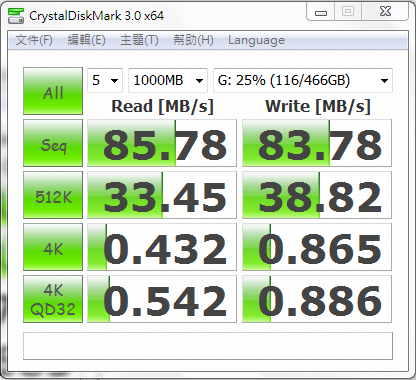Select the Seq read result 85.78
The height and width of the screenshot is (380, 416).
[162, 143]
